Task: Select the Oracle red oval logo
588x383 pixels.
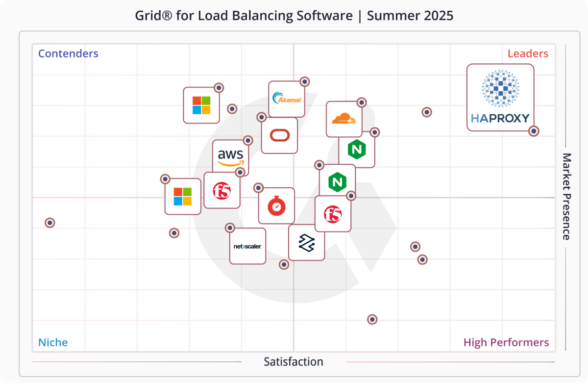Action: (279, 135)
